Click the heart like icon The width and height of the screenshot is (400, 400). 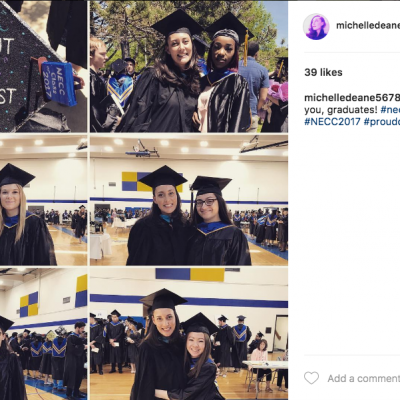pyautogui.click(x=312, y=378)
